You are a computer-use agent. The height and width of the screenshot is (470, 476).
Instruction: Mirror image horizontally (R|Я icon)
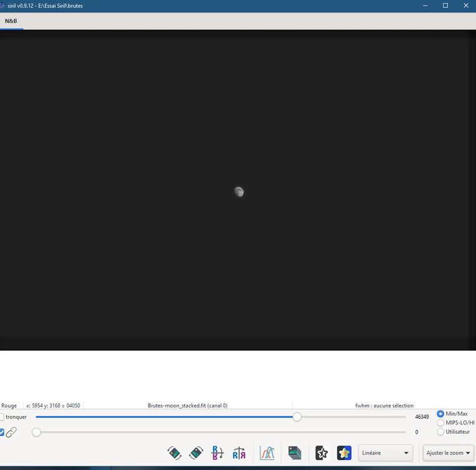(x=239, y=453)
